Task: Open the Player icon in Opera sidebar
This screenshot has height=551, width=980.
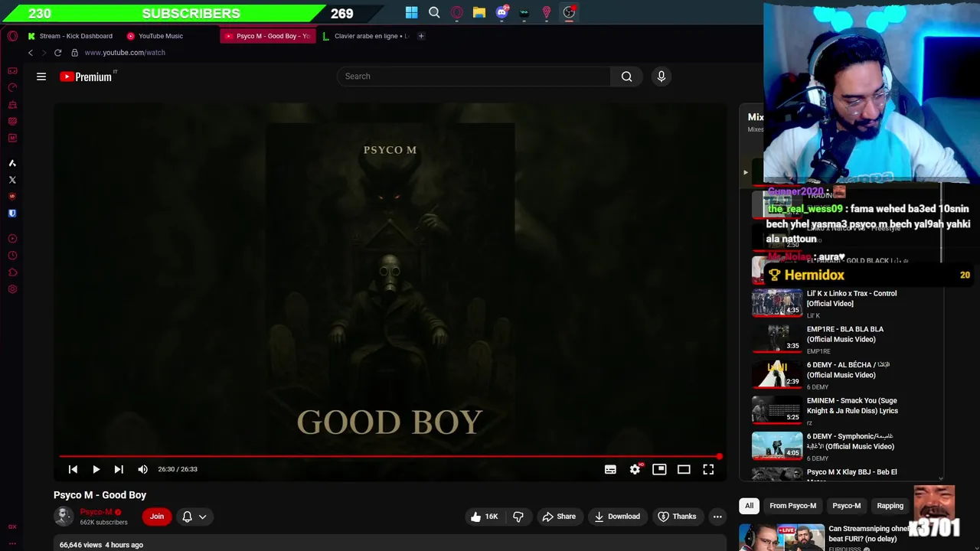Action: 12,239
